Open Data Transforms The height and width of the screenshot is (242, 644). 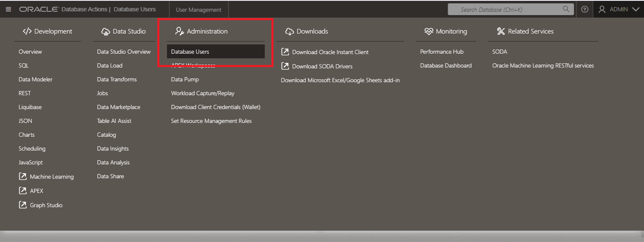[x=117, y=79]
